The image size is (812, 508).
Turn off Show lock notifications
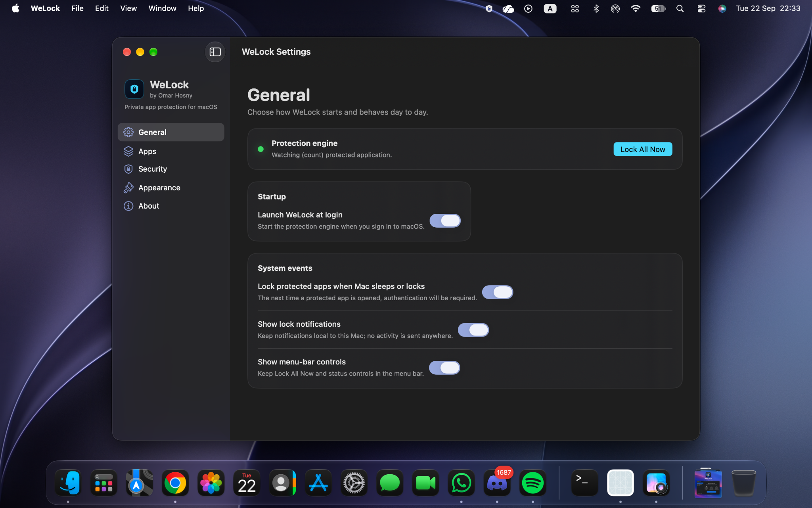tap(473, 330)
